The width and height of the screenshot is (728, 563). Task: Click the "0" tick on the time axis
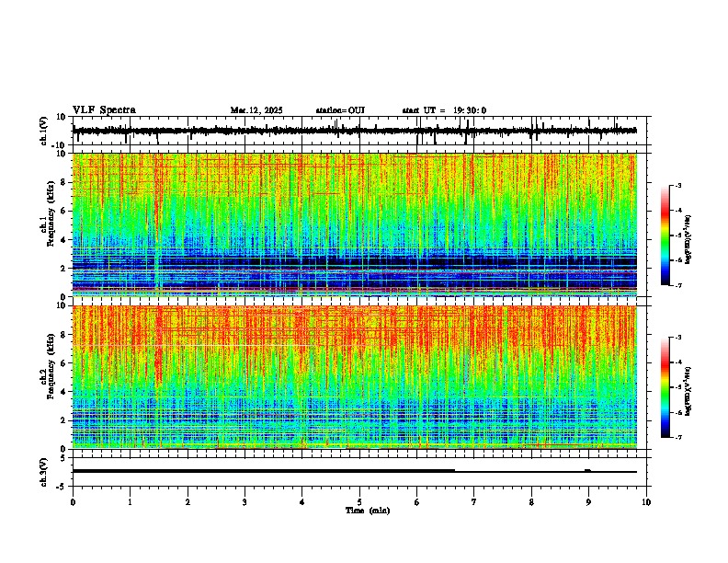[x=73, y=501]
